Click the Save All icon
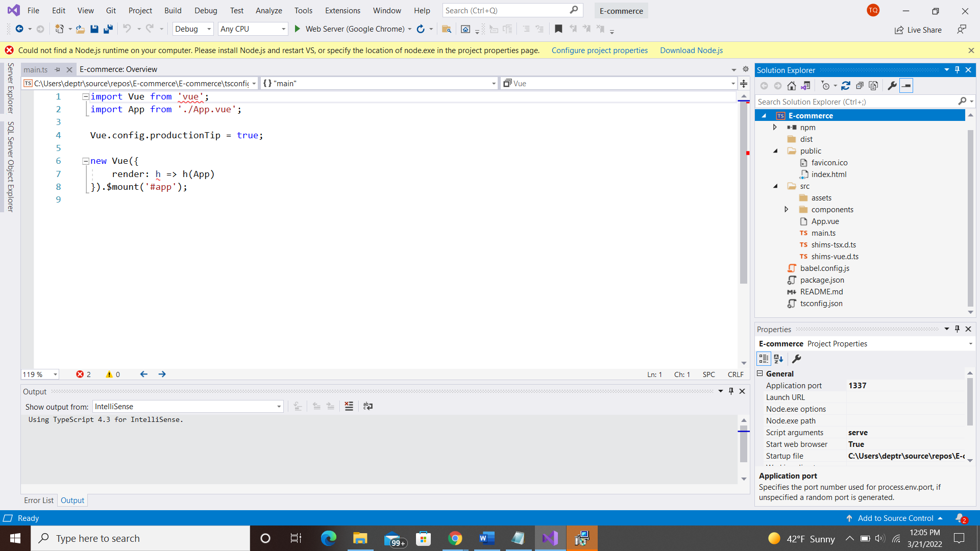 pyautogui.click(x=108, y=29)
